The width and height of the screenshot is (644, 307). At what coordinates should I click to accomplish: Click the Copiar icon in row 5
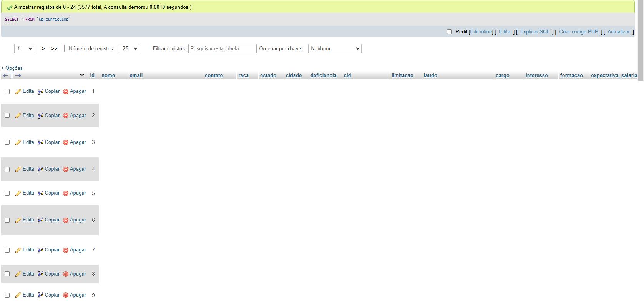[40, 193]
